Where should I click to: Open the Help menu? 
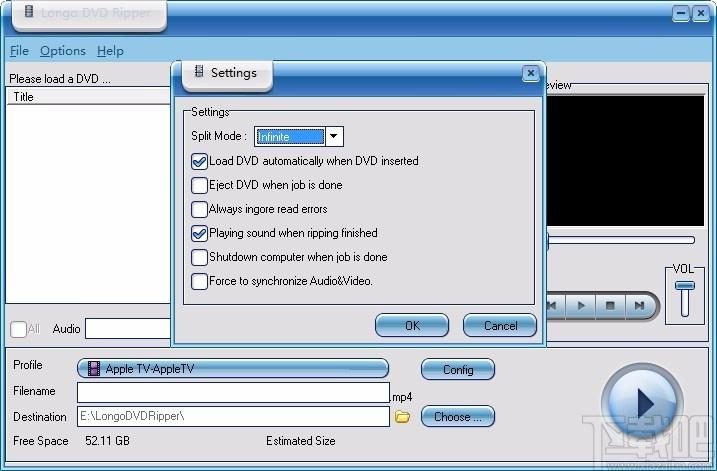[110, 51]
